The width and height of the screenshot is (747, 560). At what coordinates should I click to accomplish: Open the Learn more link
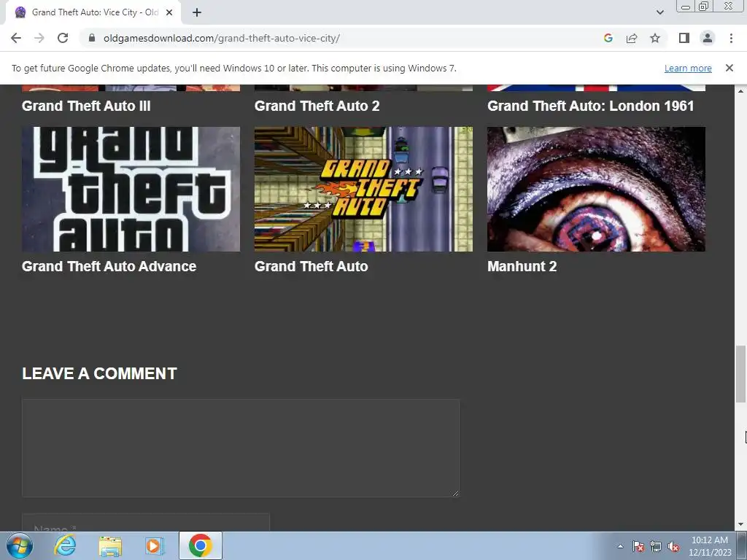click(688, 68)
